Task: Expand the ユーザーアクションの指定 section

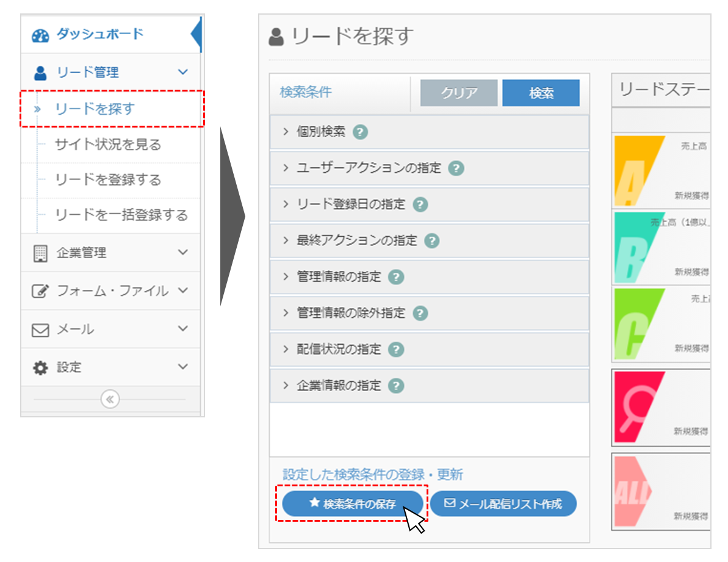Action: 429,168
